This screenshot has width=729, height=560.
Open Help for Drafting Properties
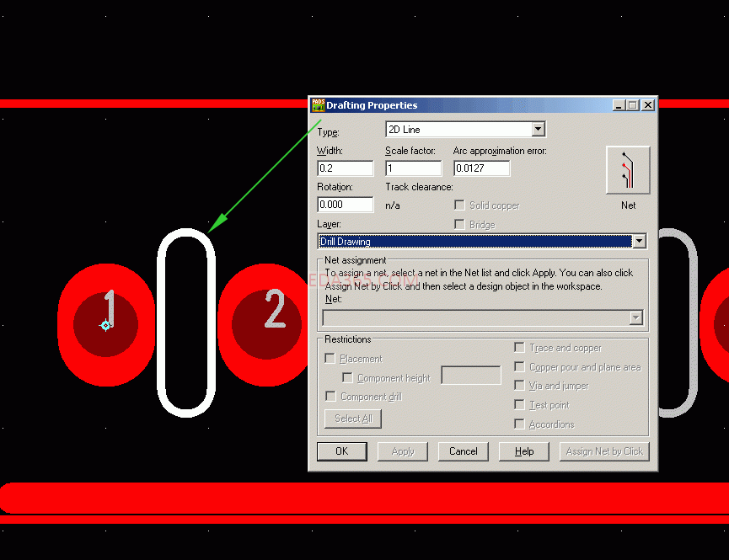pyautogui.click(x=524, y=451)
